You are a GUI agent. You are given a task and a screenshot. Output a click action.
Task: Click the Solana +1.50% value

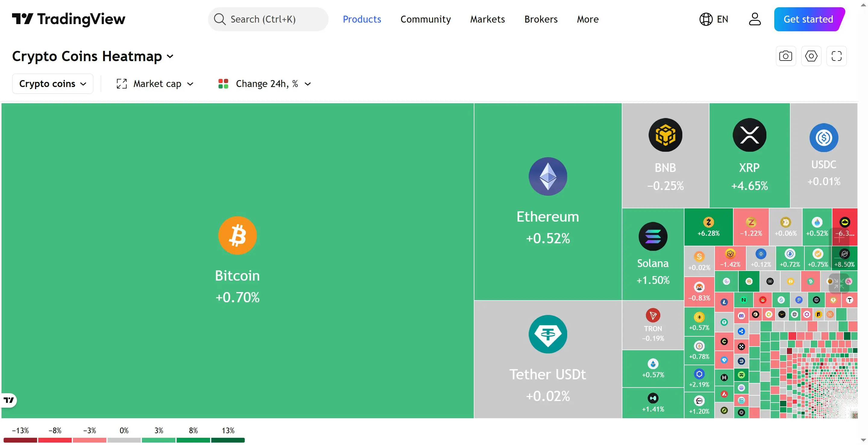[653, 280]
